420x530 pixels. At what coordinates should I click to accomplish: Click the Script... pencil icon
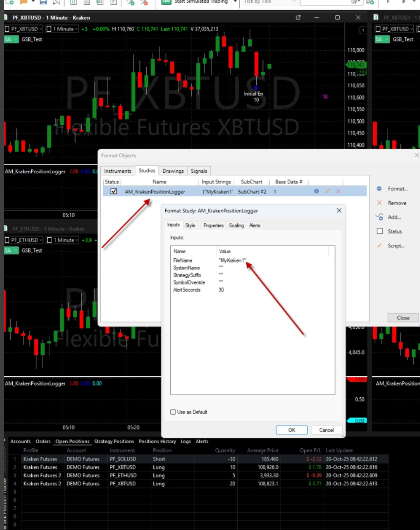coord(379,246)
